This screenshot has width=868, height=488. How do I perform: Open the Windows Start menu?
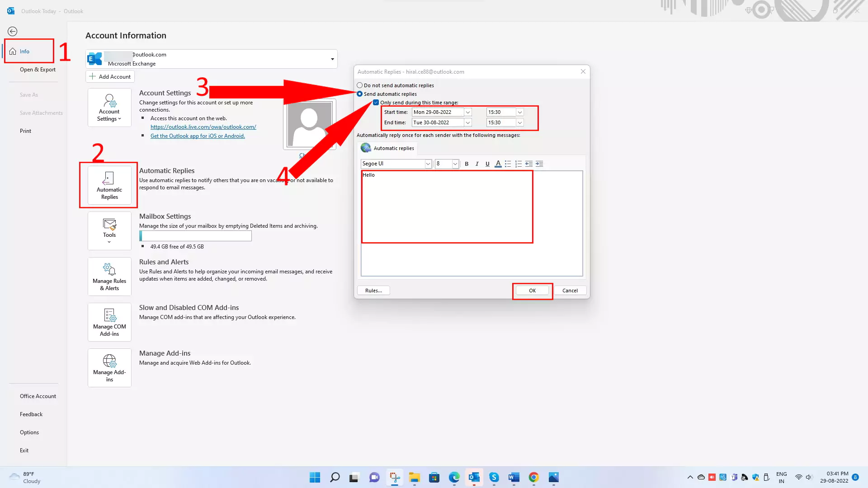[x=315, y=477]
